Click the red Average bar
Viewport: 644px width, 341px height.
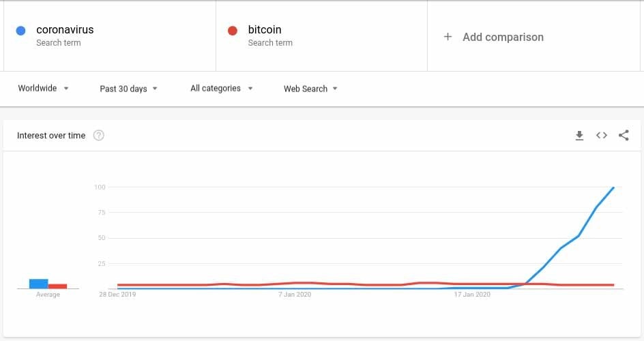[57, 286]
